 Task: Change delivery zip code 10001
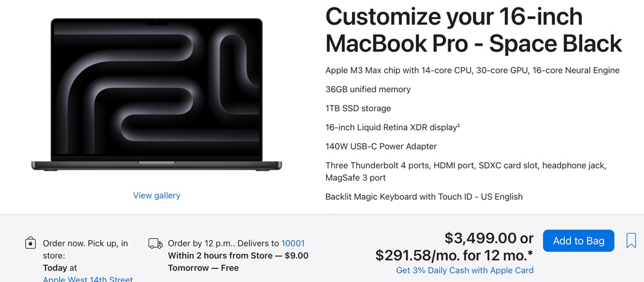(x=293, y=243)
